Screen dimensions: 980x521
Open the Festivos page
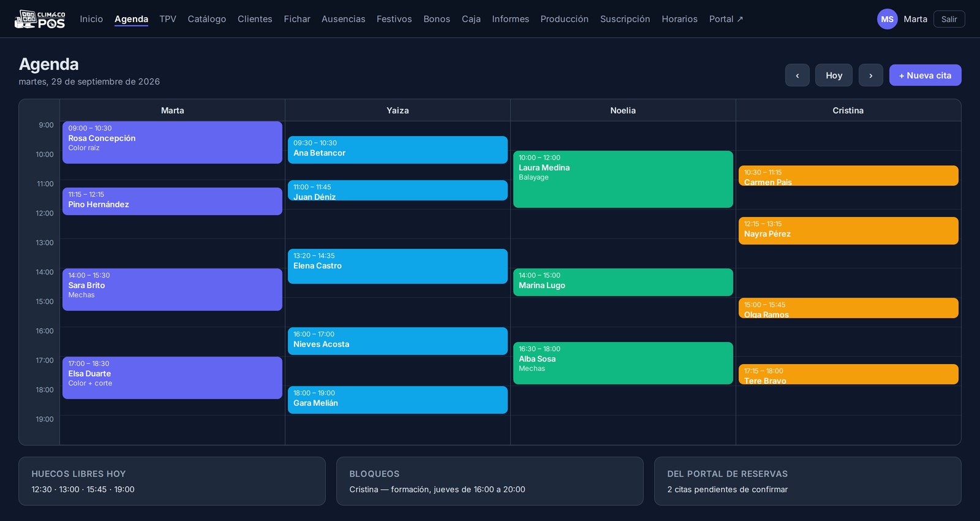[394, 19]
